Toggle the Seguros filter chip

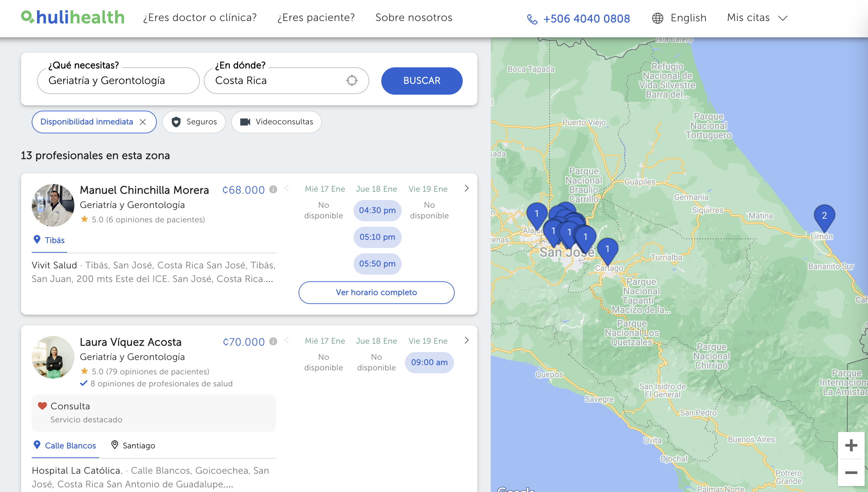coord(194,122)
